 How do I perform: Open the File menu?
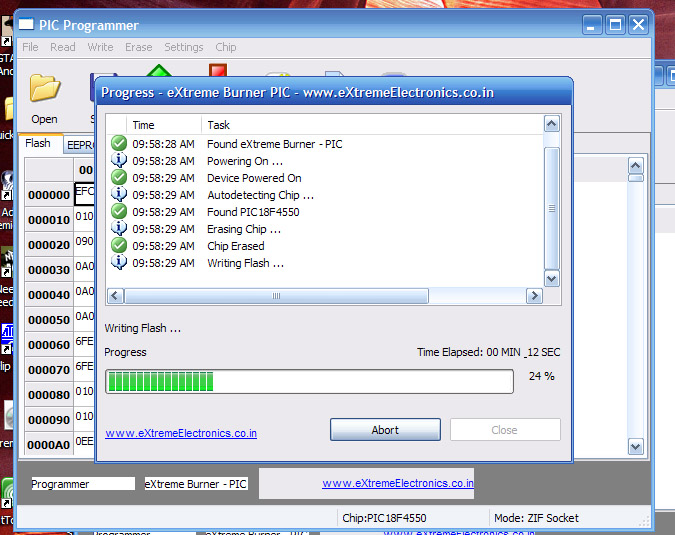(x=30, y=47)
